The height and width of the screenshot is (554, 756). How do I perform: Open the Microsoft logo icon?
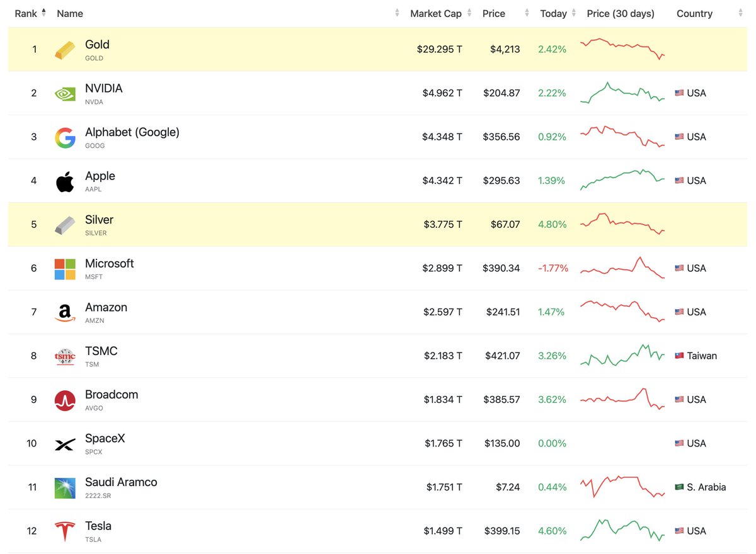coord(65,269)
